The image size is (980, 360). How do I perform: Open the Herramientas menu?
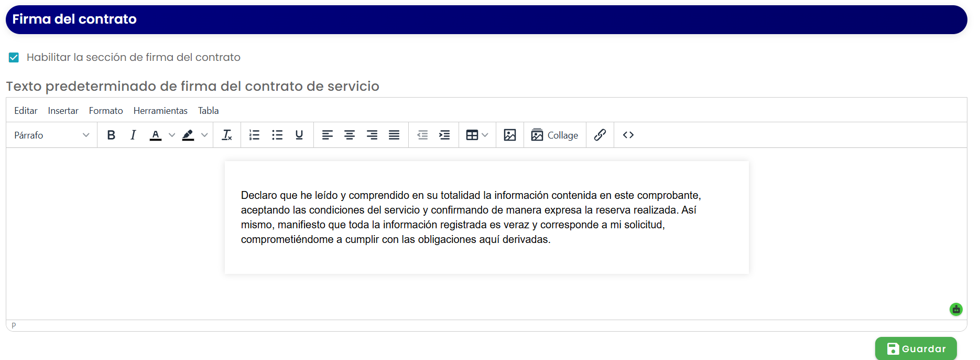[x=160, y=111]
